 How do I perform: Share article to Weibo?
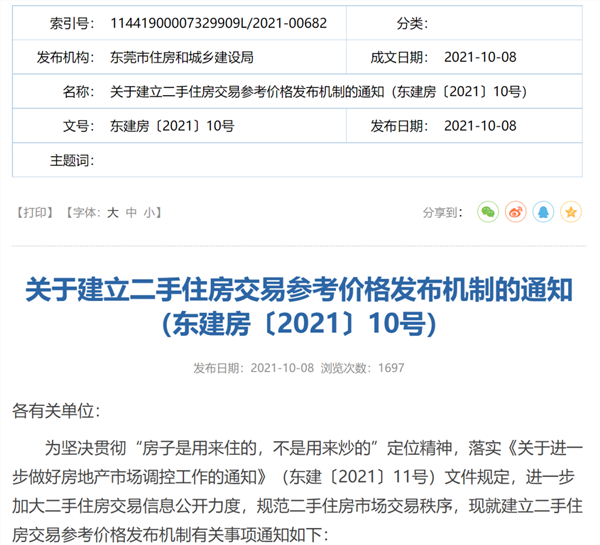tap(515, 212)
